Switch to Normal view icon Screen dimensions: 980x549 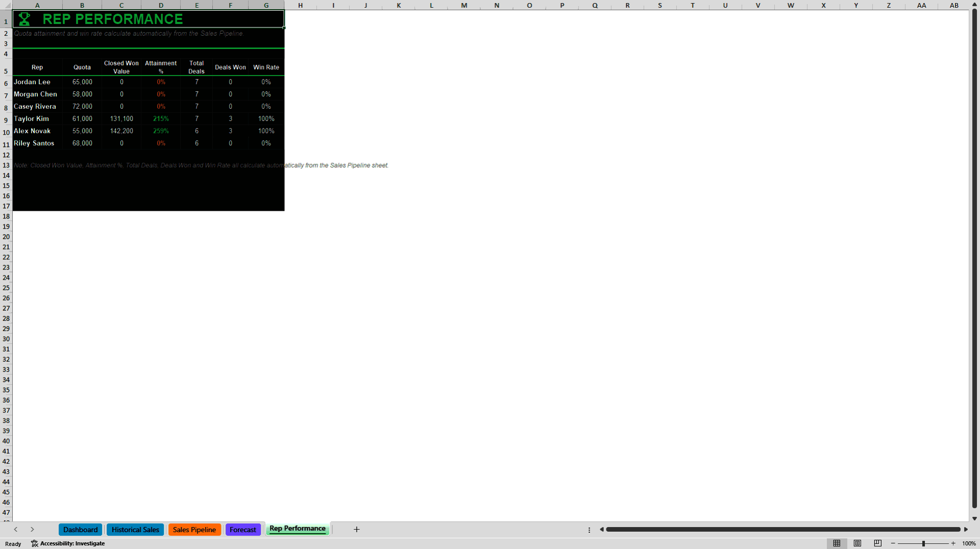(837, 543)
